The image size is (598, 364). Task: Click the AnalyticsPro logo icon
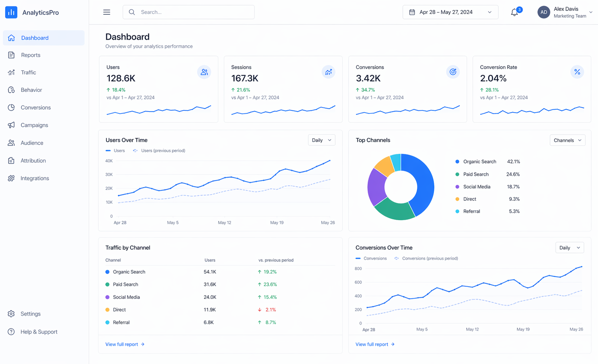[x=11, y=12]
